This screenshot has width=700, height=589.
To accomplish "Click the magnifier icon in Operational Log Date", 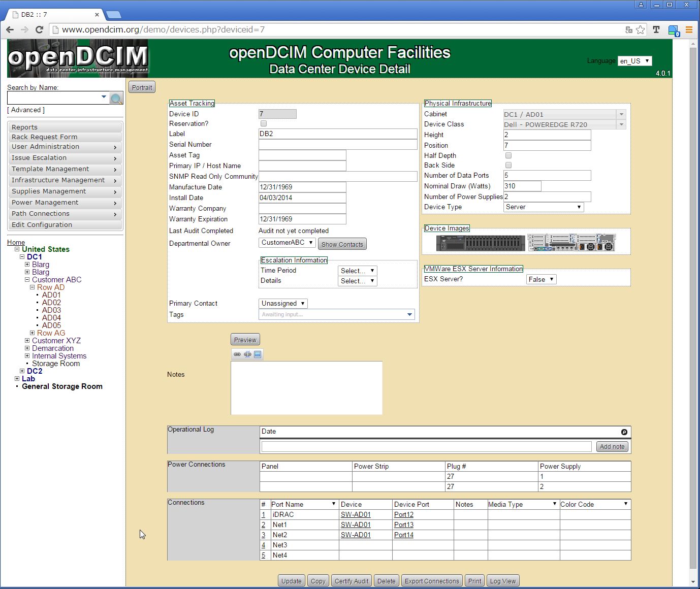I will tap(624, 432).
